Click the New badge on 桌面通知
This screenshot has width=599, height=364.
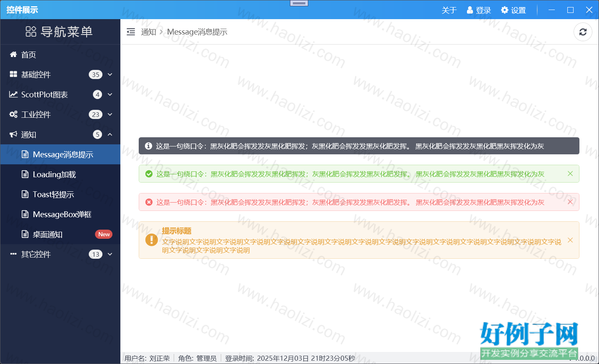(x=104, y=234)
